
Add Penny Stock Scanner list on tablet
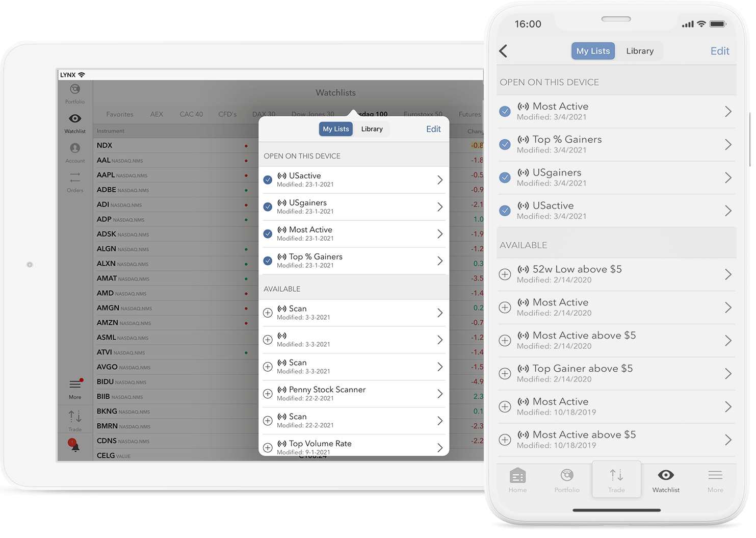268,394
